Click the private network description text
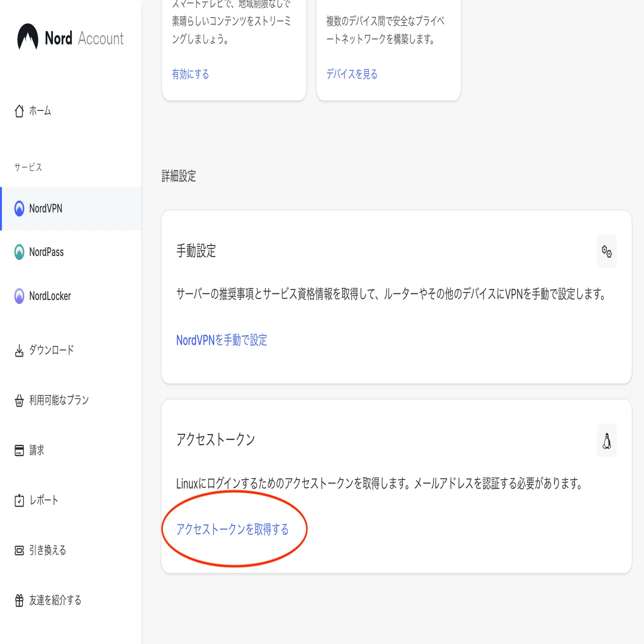The image size is (644, 644). pyautogui.click(x=385, y=30)
